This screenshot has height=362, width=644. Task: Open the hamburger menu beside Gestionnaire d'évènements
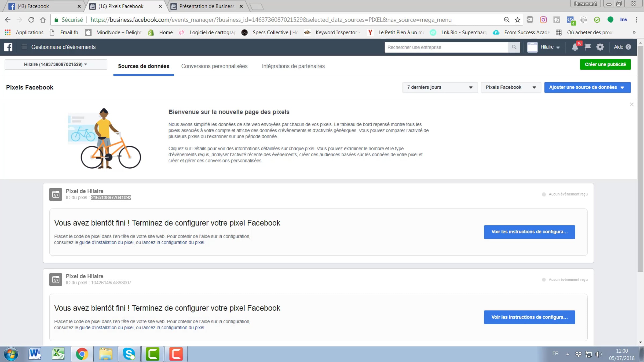[24, 47]
